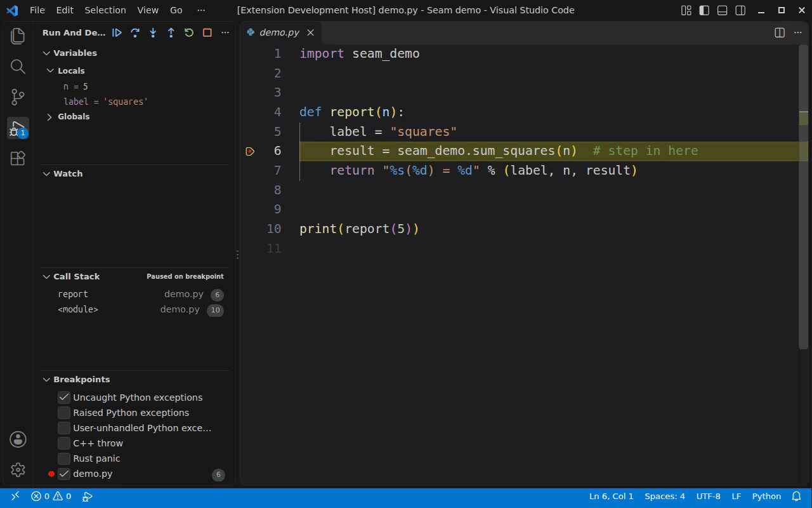The image size is (812, 508).
Task: Enable User-unhandled Python exceptions breakpoint
Action: click(x=64, y=428)
